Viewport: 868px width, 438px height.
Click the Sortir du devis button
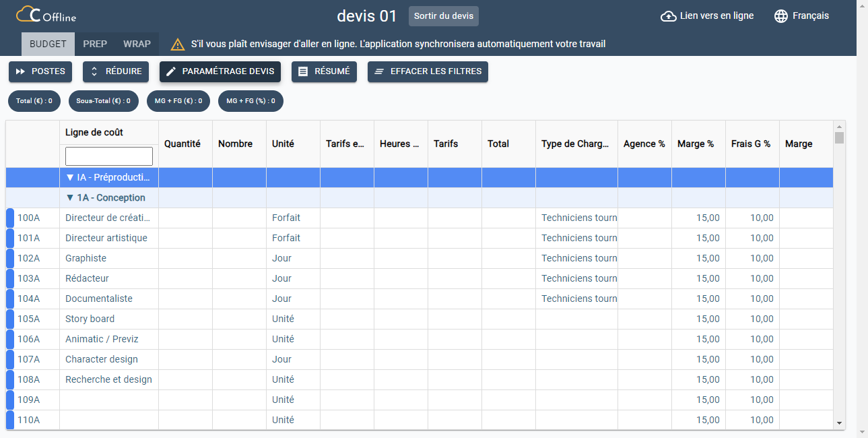click(x=444, y=16)
